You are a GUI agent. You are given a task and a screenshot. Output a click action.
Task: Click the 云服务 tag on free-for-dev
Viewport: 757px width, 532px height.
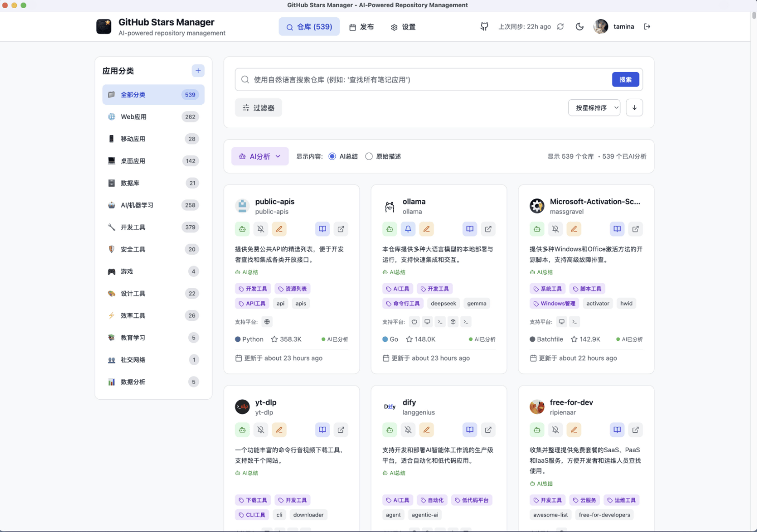585,500
